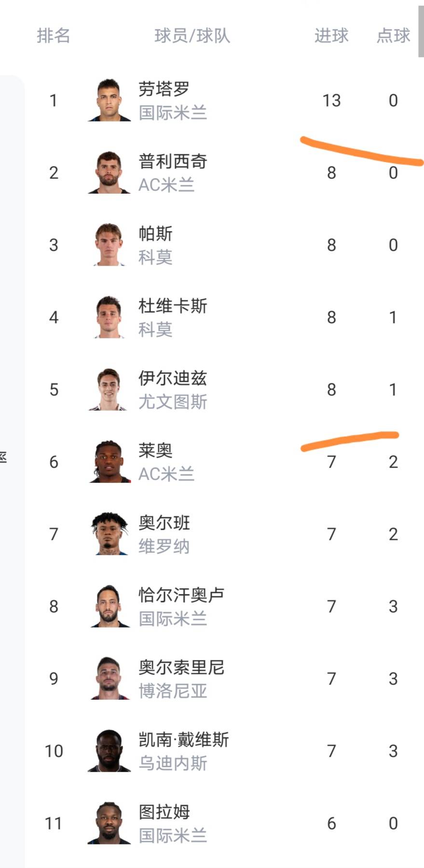Click Lautaro's player photo (劳塔罗)
Screen dimensions: 424x868
click(x=109, y=100)
